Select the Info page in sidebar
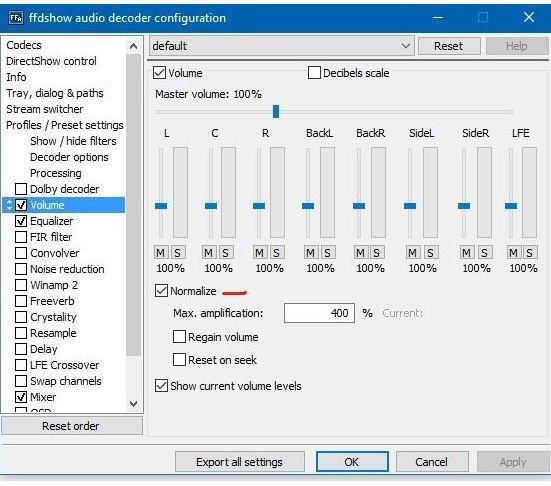Viewport: 551px width, 486px height. [x=16, y=77]
